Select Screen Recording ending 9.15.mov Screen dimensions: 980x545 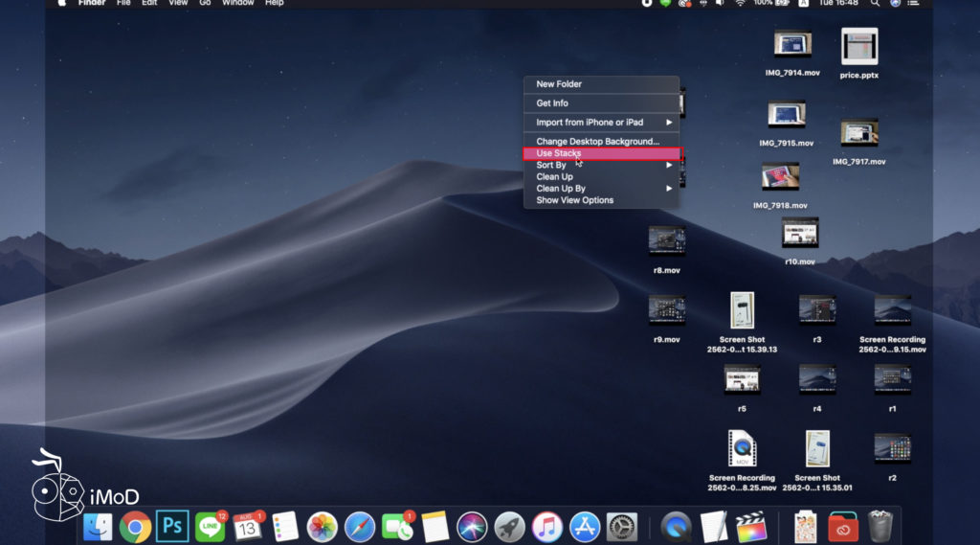click(x=893, y=310)
